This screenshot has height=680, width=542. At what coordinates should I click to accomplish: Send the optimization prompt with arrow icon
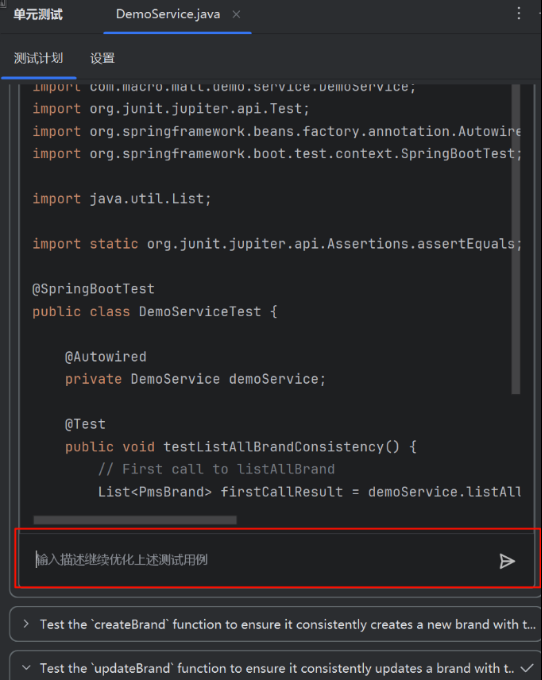click(x=506, y=561)
